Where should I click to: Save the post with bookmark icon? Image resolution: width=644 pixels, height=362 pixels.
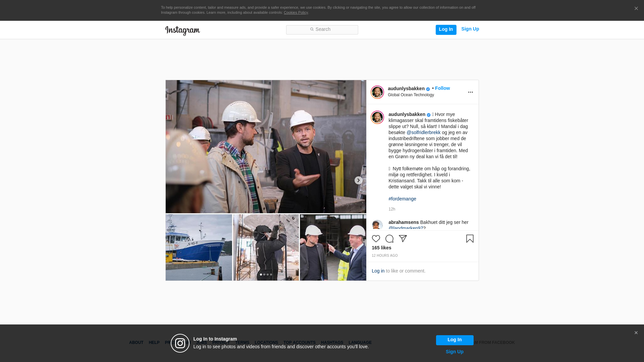[470, 239]
